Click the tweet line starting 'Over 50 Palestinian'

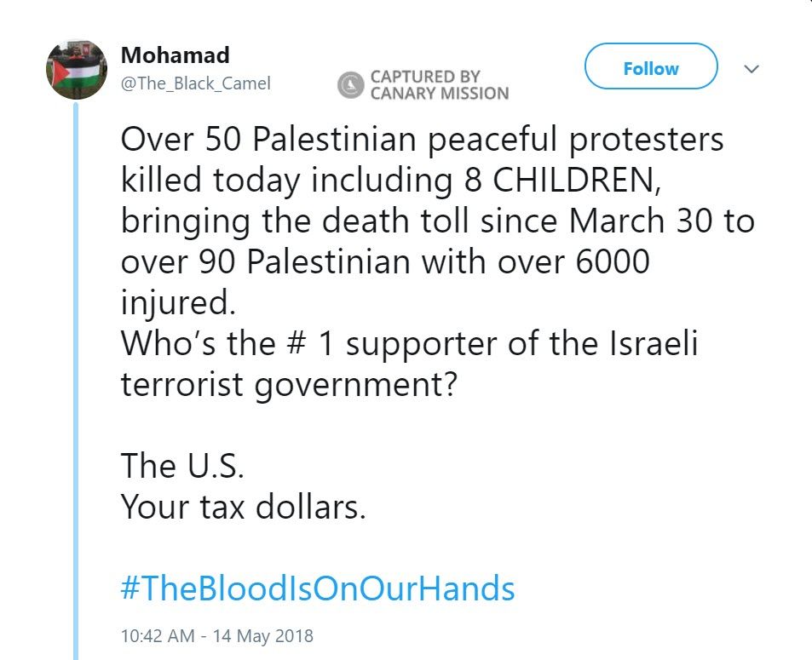point(422,140)
